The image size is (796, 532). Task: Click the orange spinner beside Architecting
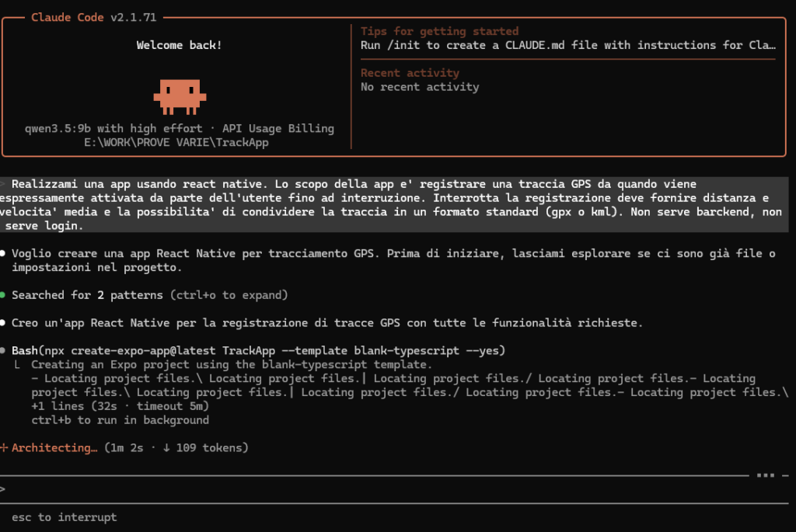[5, 448]
